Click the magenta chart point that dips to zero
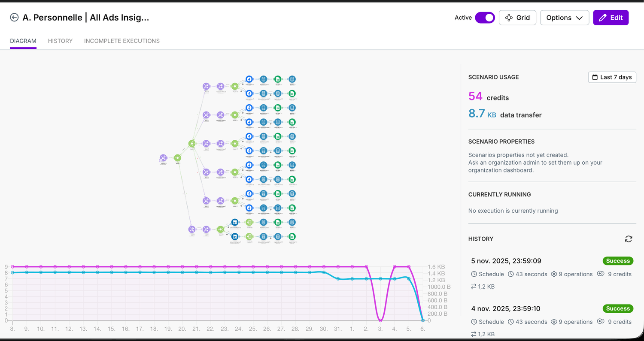 point(380,320)
